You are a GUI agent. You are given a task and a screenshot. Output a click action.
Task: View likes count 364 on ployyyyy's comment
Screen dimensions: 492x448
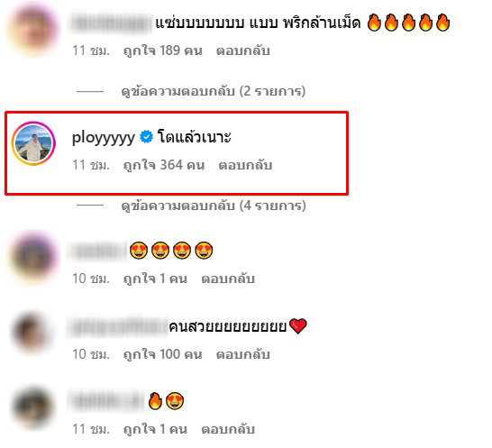[164, 165]
